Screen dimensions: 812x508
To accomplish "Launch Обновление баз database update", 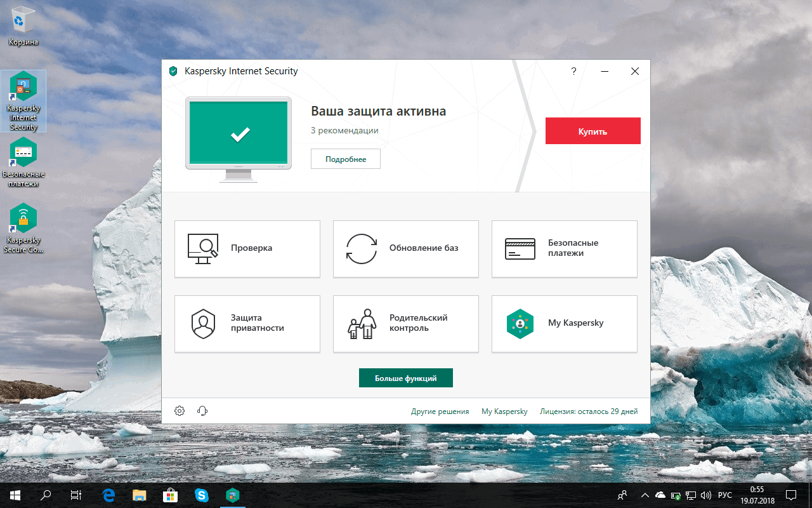I will point(405,248).
